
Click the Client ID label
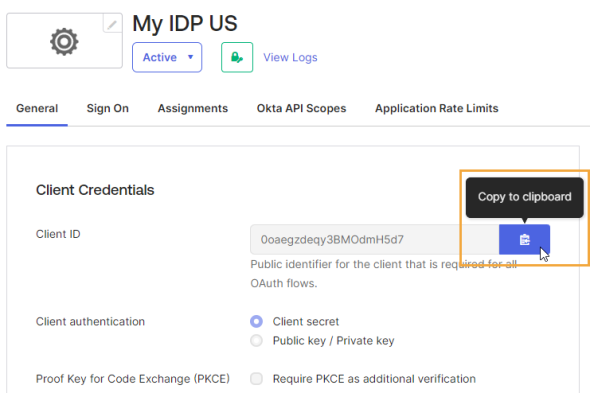coord(58,234)
